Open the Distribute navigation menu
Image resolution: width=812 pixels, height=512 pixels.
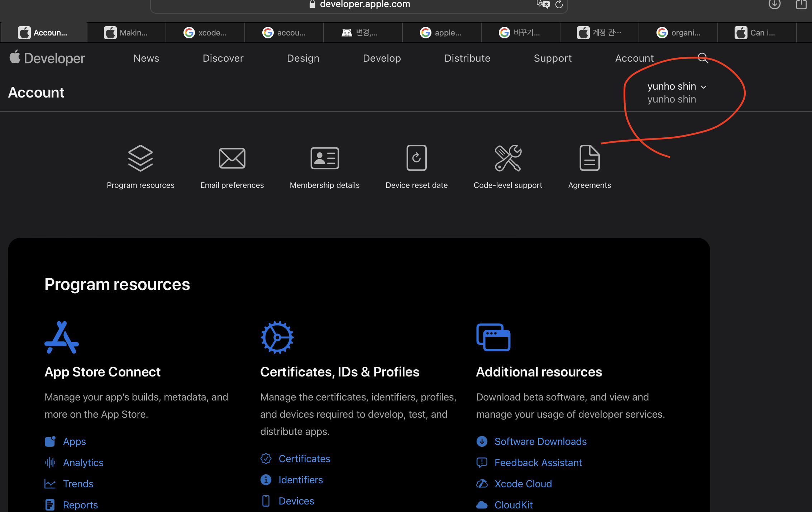click(467, 58)
